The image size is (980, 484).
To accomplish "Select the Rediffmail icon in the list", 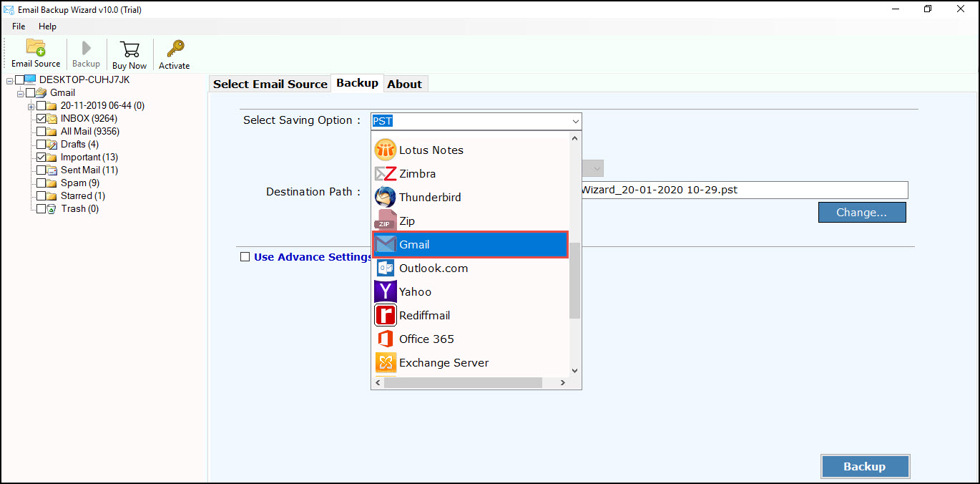I will click(x=386, y=315).
